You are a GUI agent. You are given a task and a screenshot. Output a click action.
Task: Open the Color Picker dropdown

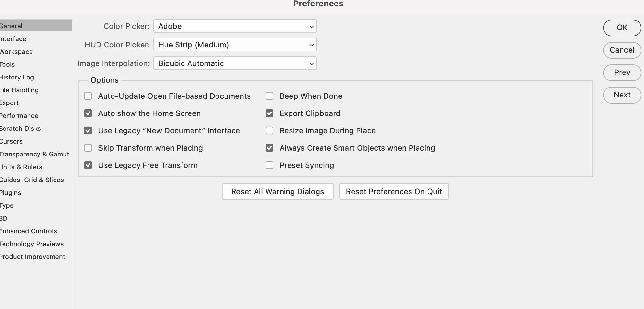point(235,26)
